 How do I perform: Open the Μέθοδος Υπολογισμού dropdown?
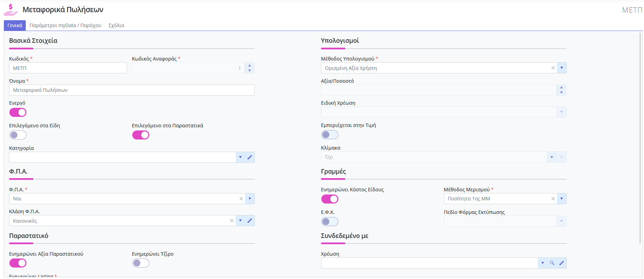click(x=561, y=68)
